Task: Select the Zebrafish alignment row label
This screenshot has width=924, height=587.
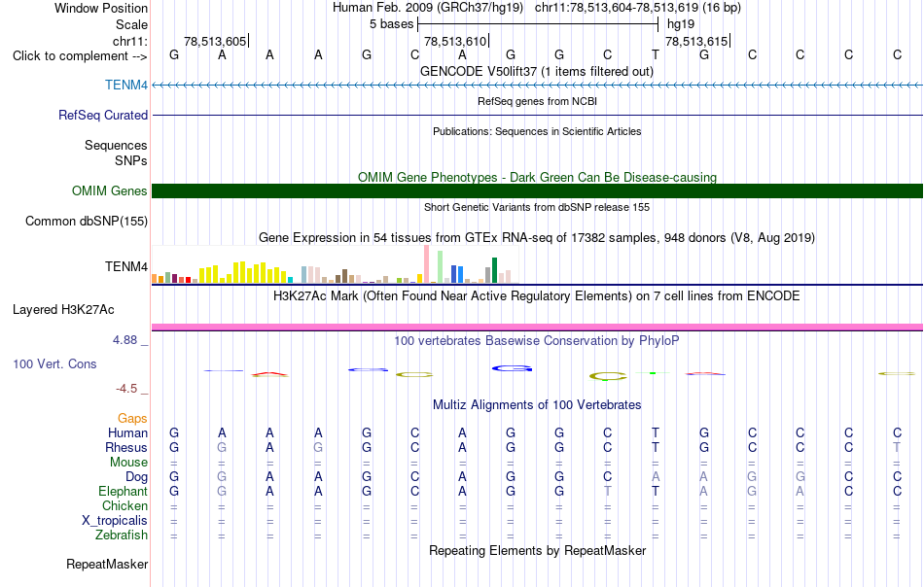Action: (x=122, y=535)
